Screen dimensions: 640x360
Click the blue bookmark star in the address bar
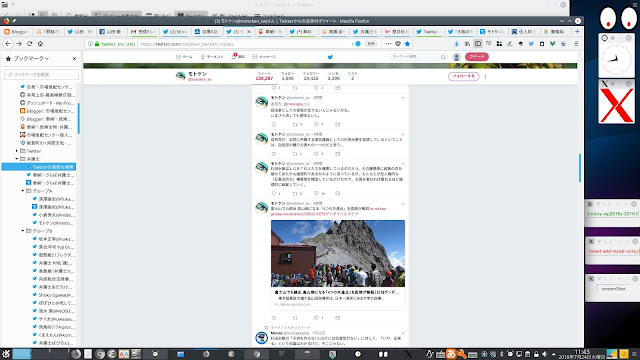point(407,44)
